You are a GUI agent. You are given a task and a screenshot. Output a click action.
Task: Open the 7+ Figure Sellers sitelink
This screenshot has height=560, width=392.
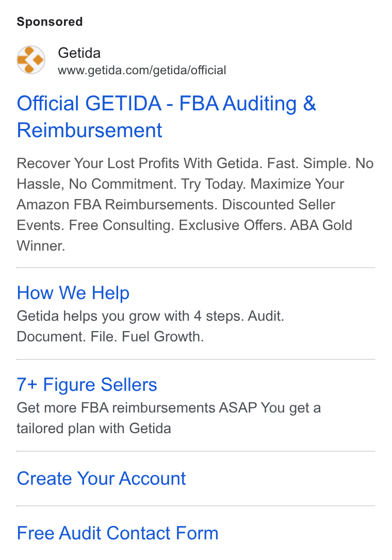coord(87,385)
